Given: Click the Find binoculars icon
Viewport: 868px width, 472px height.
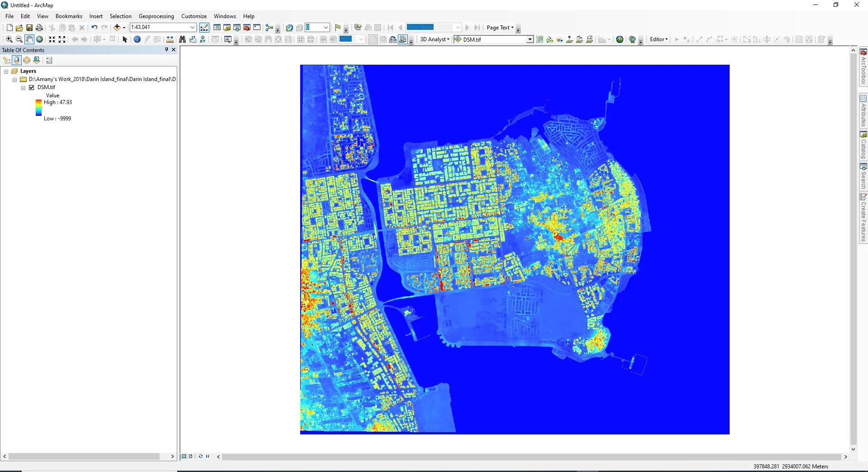Looking at the screenshot, I should 182,39.
